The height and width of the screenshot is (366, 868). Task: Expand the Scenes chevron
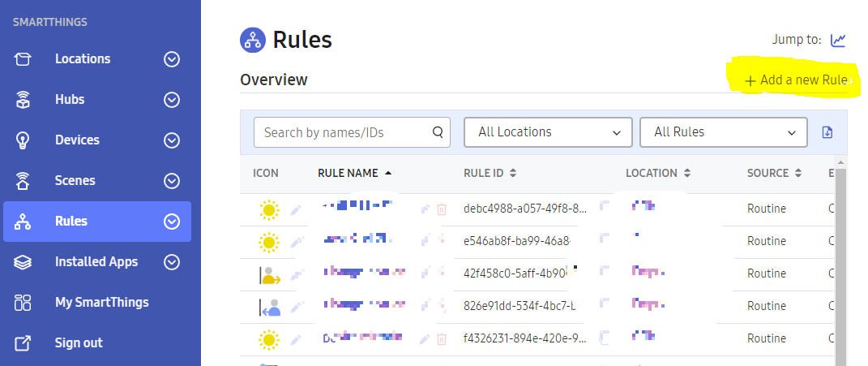172,180
